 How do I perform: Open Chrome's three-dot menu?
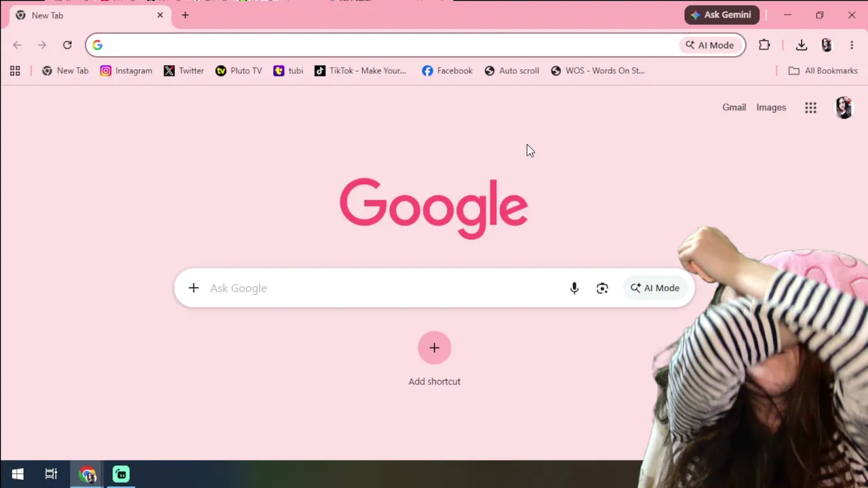852,45
